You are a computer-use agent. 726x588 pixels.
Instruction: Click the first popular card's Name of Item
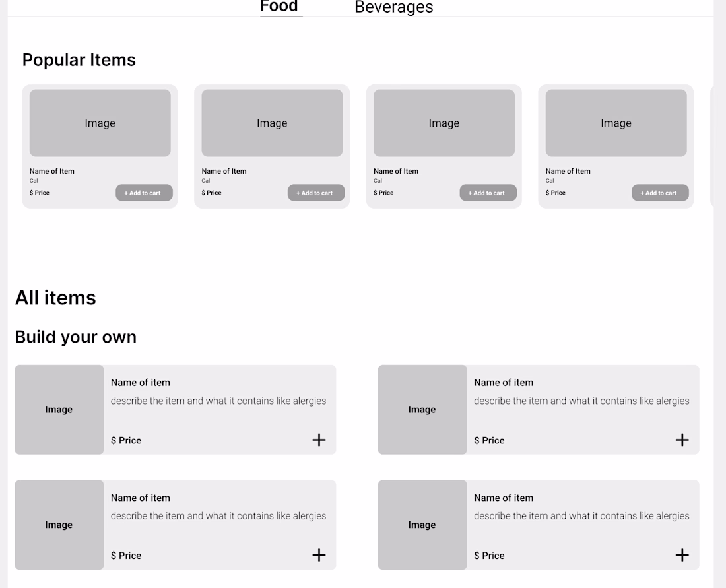click(52, 171)
